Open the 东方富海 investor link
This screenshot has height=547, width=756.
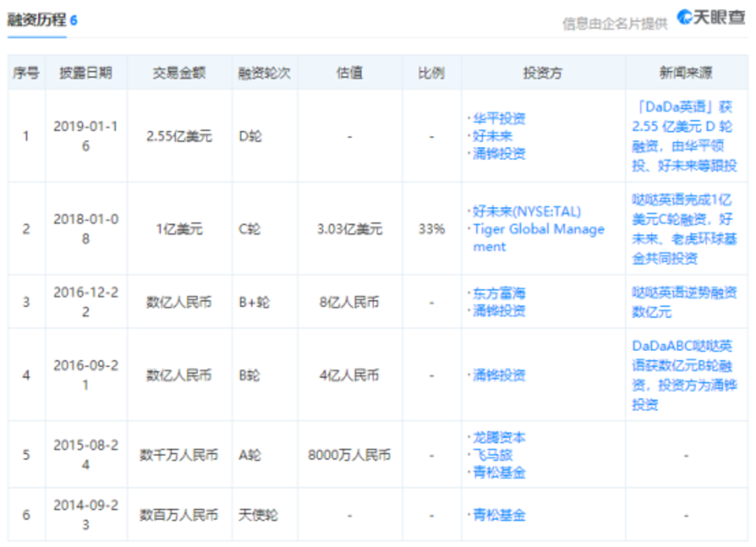[x=498, y=293]
